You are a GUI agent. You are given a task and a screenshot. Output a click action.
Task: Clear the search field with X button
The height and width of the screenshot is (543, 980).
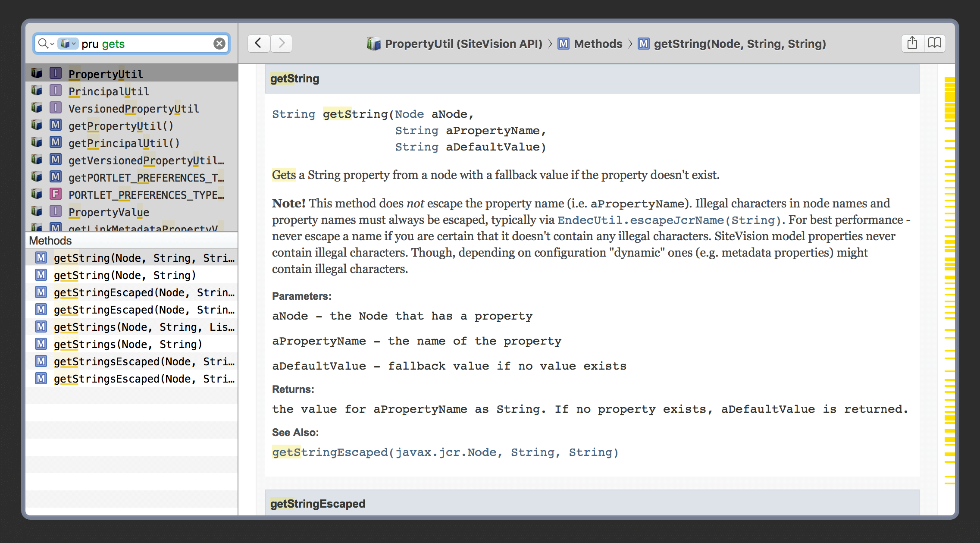coord(219,44)
